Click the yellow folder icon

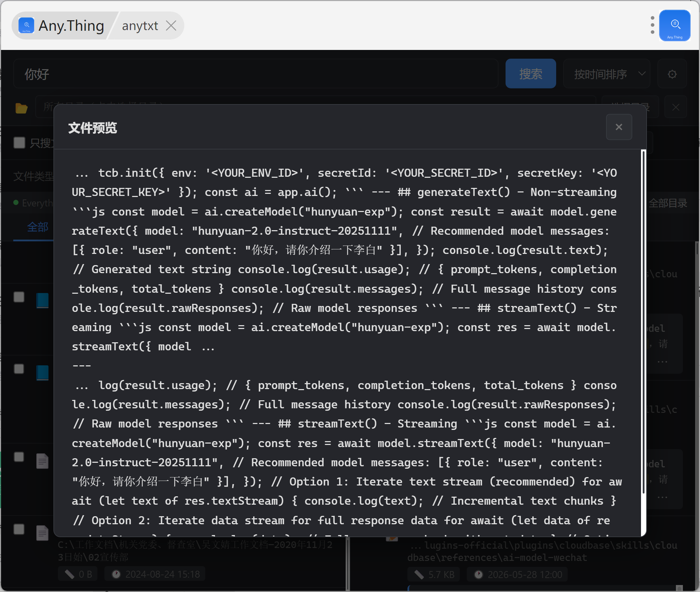click(21, 108)
